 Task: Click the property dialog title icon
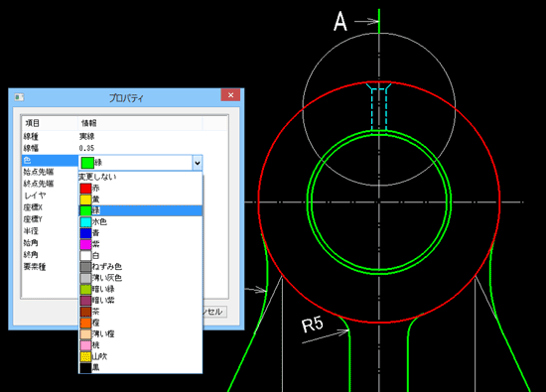point(19,97)
